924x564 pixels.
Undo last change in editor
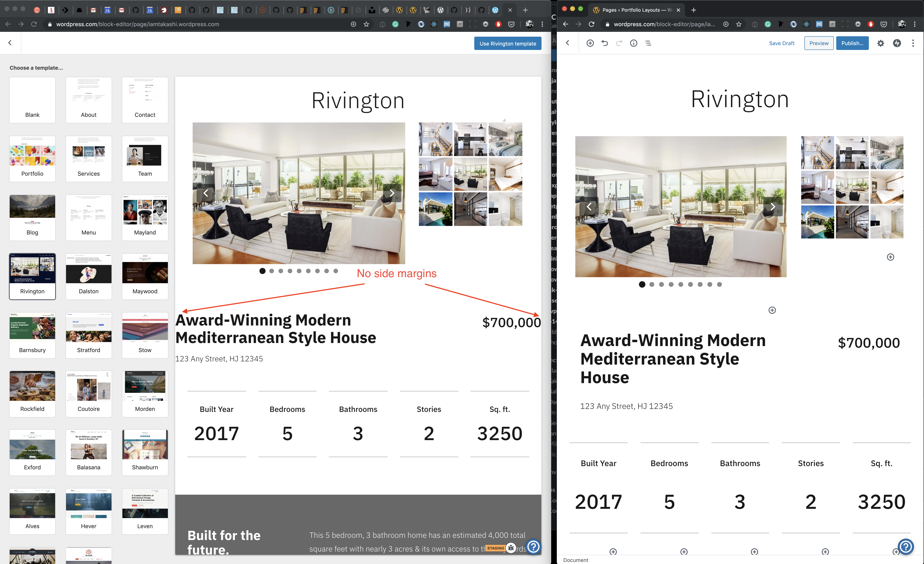[x=605, y=43]
